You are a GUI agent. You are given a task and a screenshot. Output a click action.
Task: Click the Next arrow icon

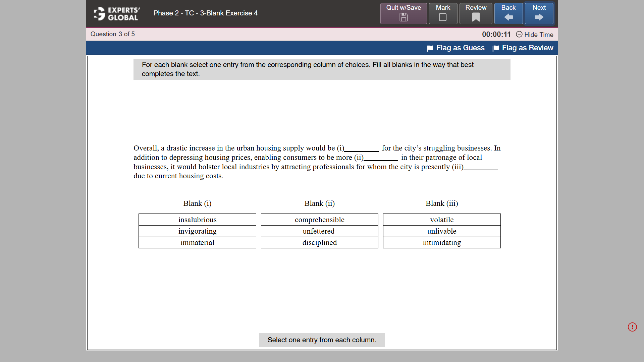(539, 17)
